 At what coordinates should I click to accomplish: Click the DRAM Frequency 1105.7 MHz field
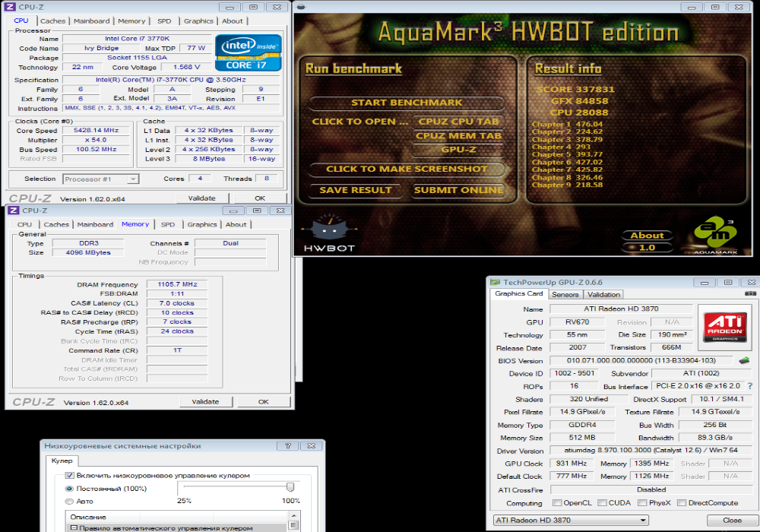point(177,284)
